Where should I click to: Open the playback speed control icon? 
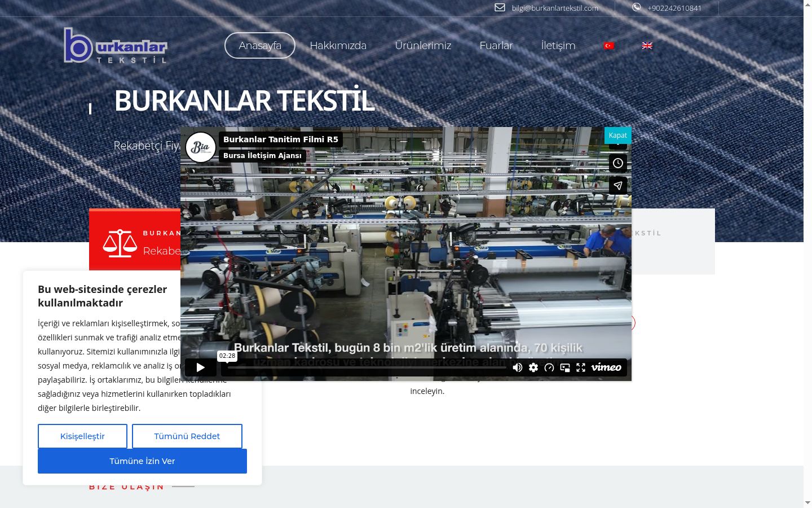click(549, 367)
